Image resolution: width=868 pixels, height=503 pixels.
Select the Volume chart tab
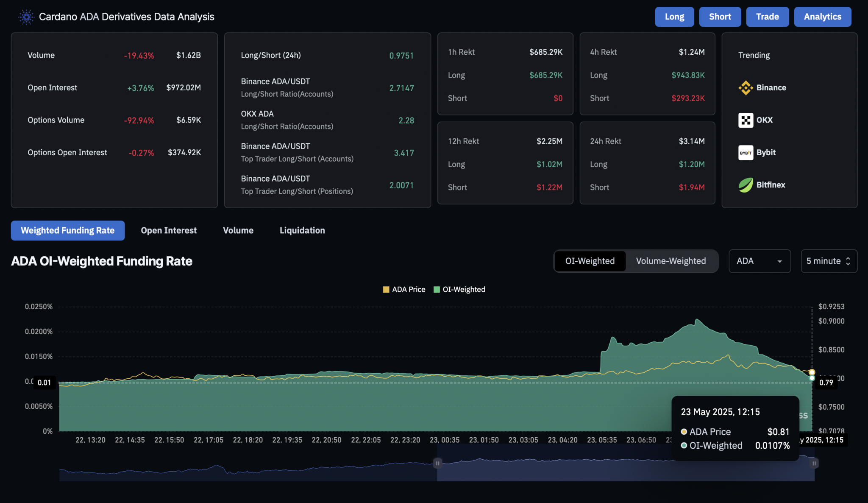tap(238, 231)
